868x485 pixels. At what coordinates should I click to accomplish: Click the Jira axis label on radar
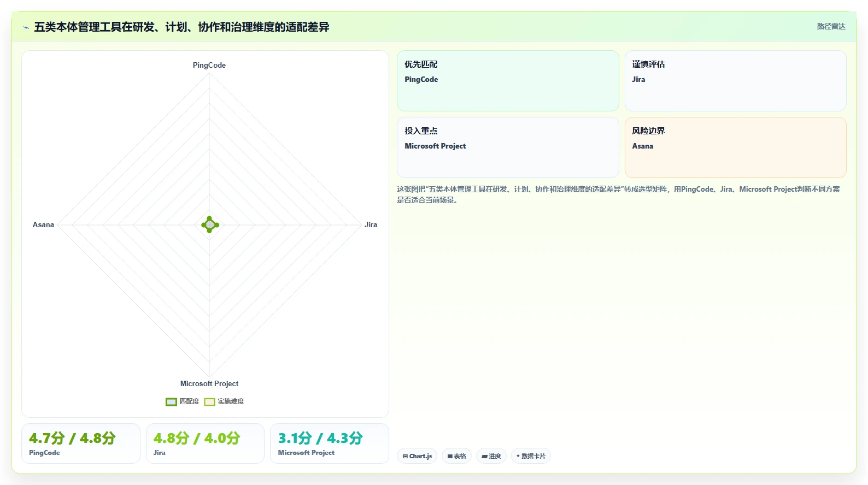(x=371, y=224)
